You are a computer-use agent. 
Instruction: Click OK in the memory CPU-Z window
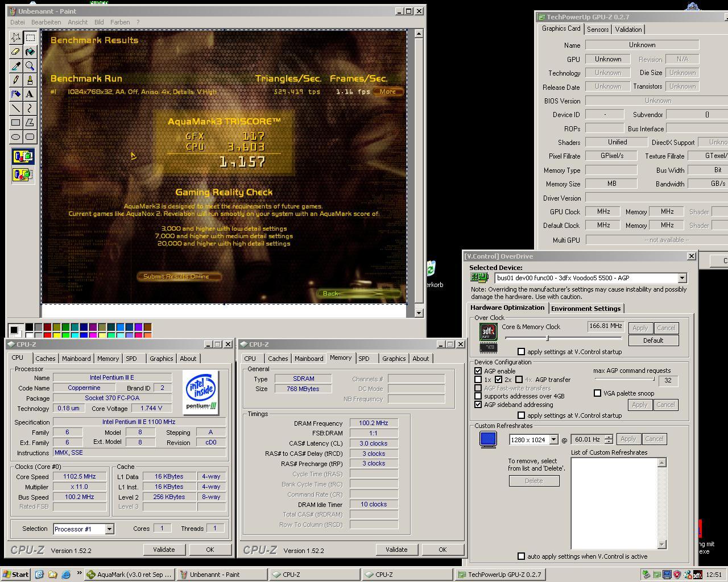pos(442,550)
